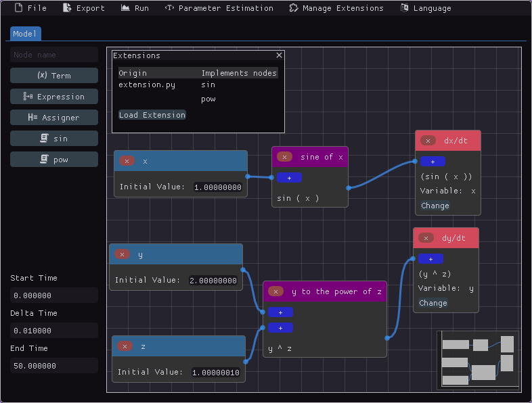Viewport: 532px width, 403px height.
Task: Edit Initial Value of x node
Action: 217,187
